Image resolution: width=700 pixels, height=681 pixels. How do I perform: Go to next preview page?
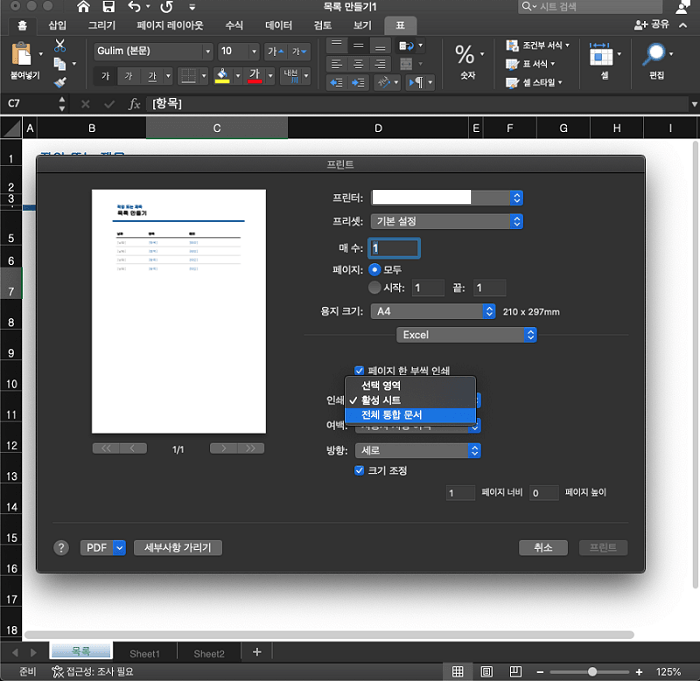click(224, 448)
